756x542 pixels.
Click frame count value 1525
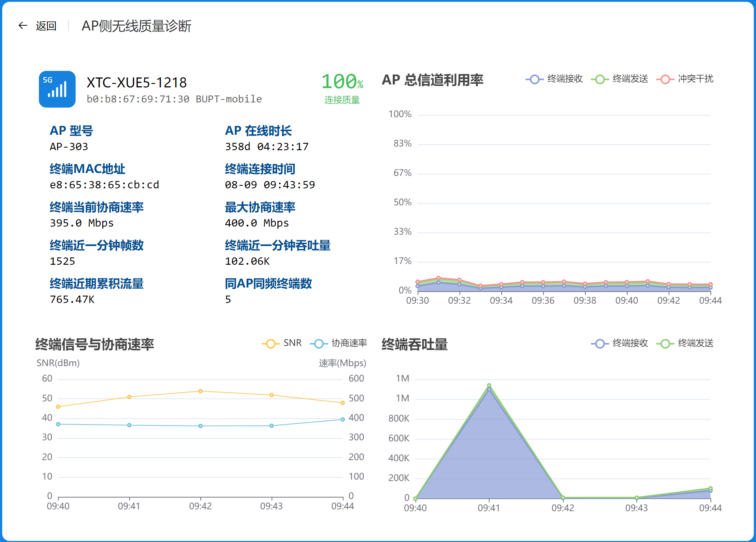[62, 261]
